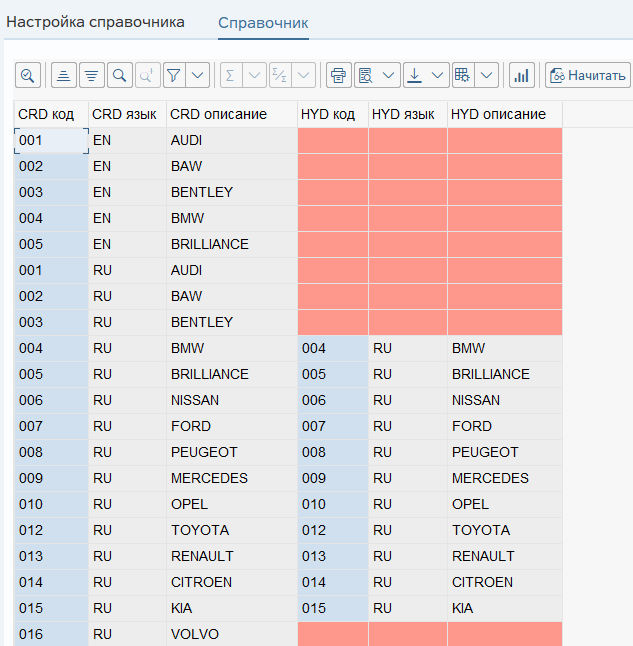
Task: Open the Views dropdown arrow
Action: [x=388, y=75]
